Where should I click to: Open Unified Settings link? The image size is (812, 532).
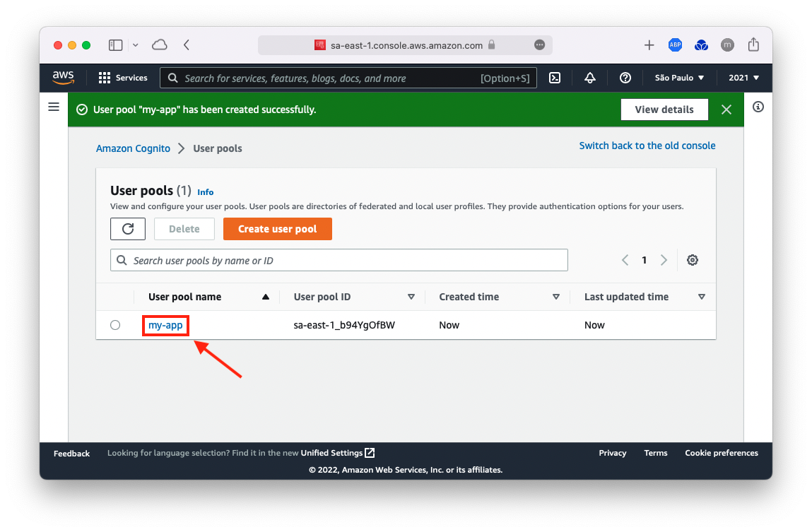tap(337, 453)
